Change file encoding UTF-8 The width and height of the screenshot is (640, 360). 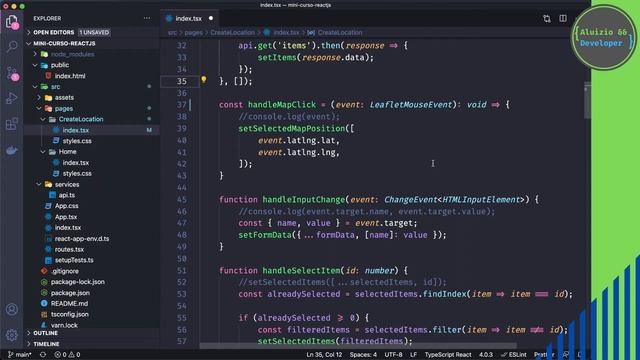(x=393, y=355)
